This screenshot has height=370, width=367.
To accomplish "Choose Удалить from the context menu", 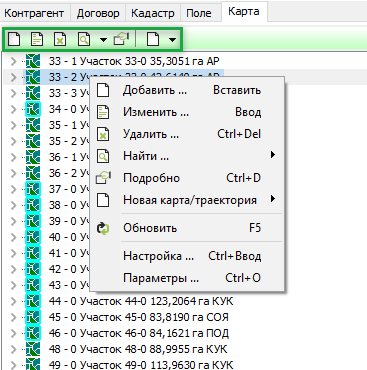I will (187, 134).
